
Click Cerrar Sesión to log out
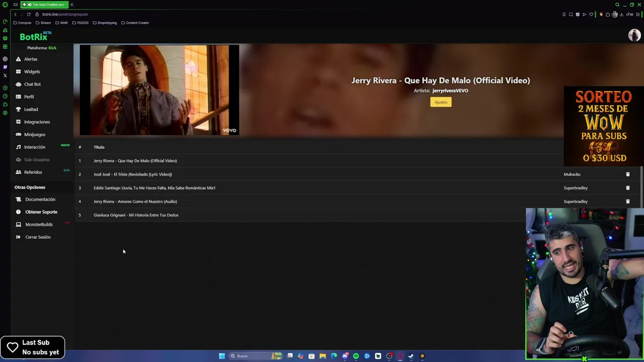38,237
